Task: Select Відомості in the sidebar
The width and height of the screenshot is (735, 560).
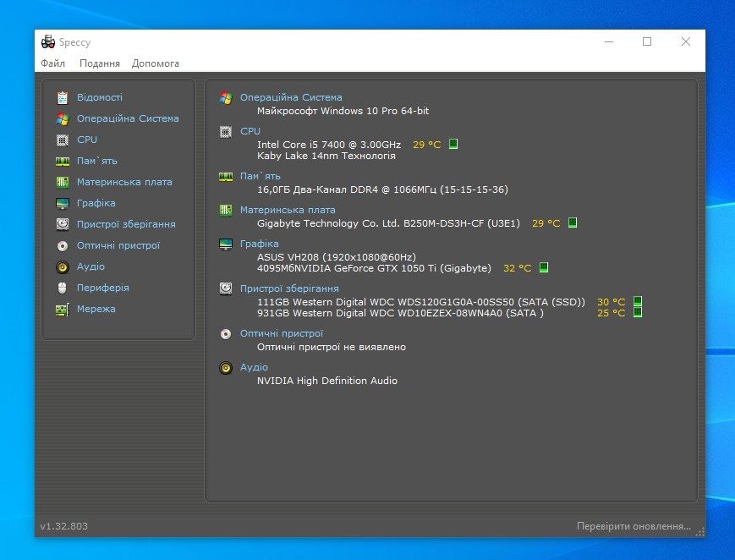Action: tap(99, 97)
